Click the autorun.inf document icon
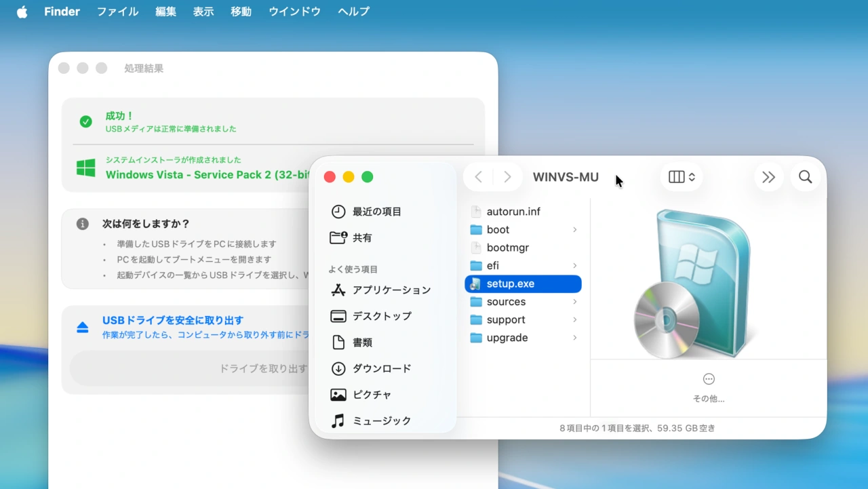This screenshot has width=868, height=489. 475,212
